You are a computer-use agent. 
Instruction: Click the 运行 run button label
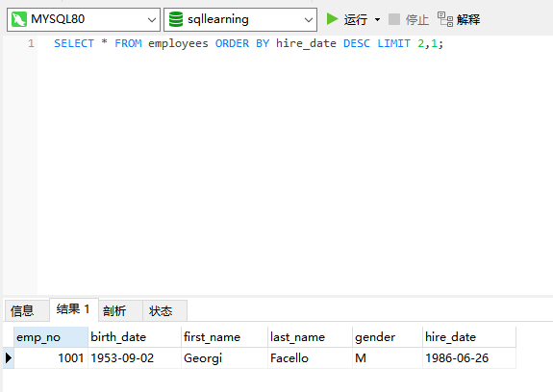click(356, 19)
